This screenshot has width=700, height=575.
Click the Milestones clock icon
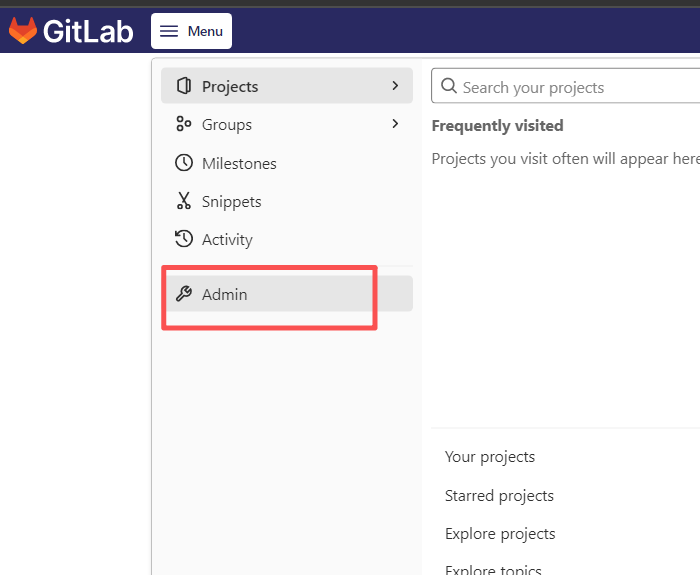(x=184, y=163)
